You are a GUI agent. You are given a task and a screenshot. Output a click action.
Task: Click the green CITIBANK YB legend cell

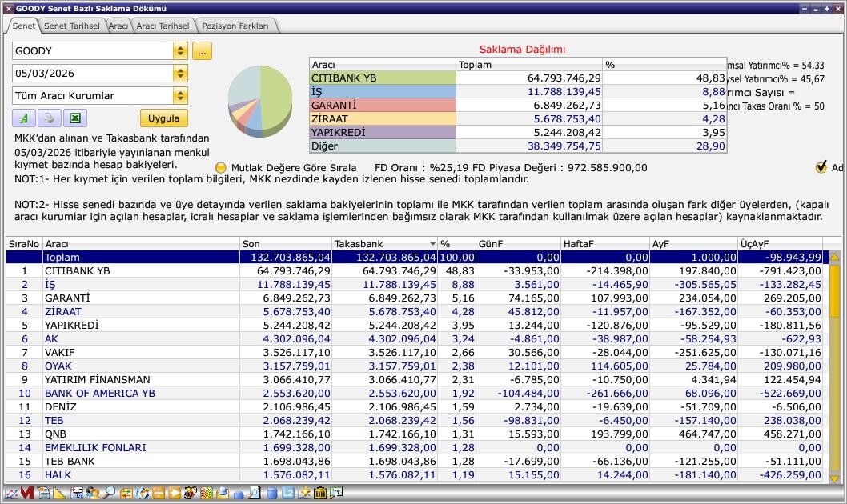click(x=382, y=78)
